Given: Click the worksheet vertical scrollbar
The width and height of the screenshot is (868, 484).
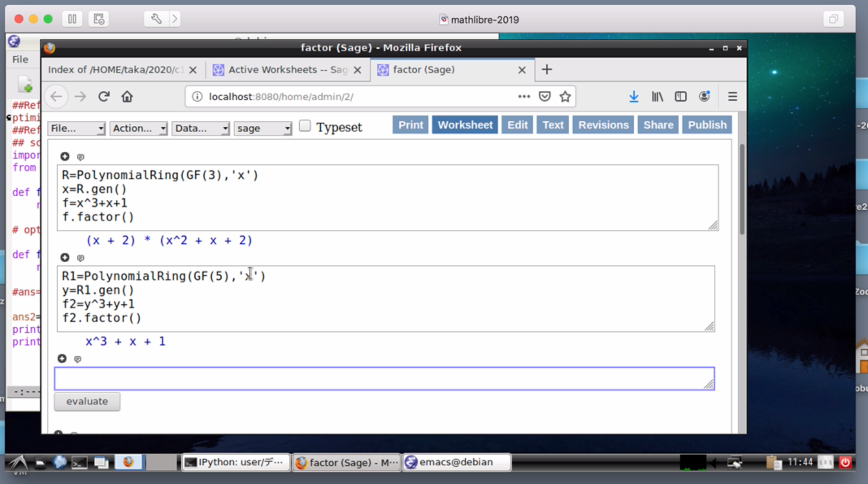Looking at the screenshot, I should (x=742, y=189).
